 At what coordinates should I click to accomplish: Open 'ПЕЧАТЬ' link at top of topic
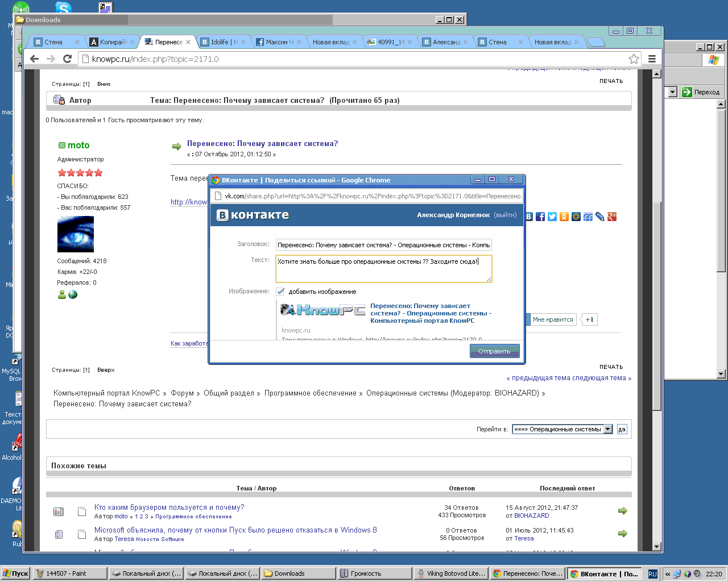(x=611, y=81)
